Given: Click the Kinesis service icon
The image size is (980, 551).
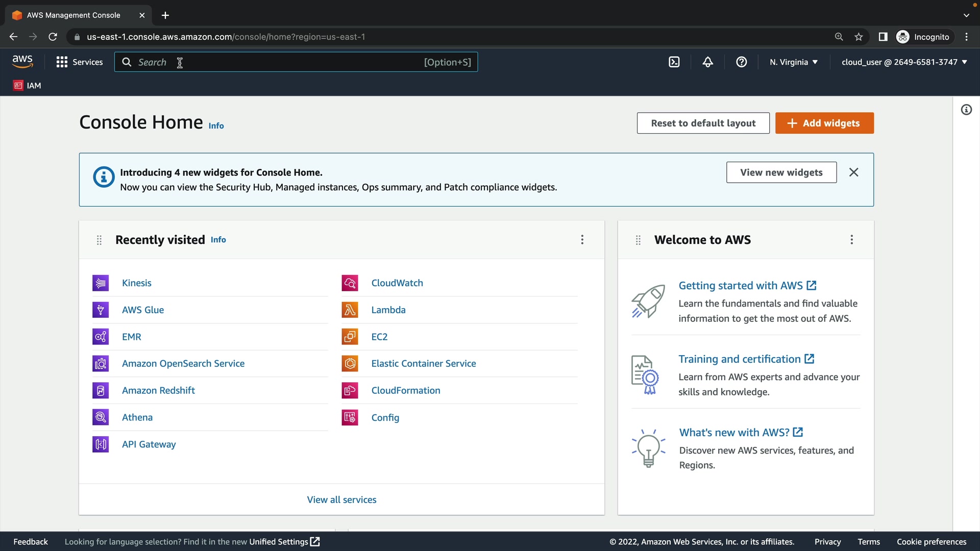Looking at the screenshot, I should (101, 283).
